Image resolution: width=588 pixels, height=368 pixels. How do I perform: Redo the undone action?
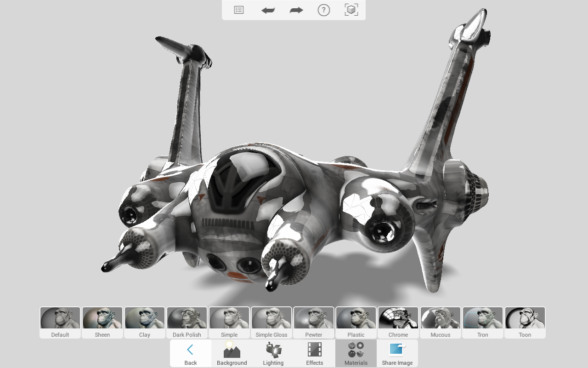296,10
